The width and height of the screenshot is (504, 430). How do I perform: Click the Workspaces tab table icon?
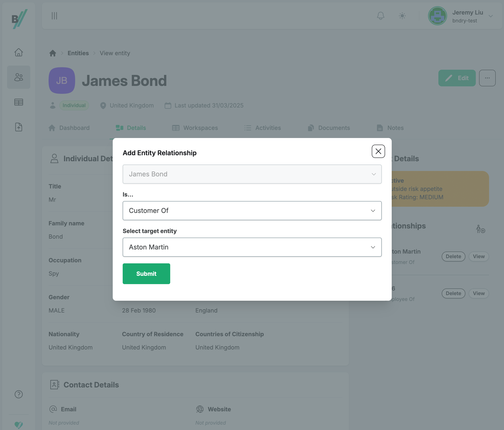point(176,128)
